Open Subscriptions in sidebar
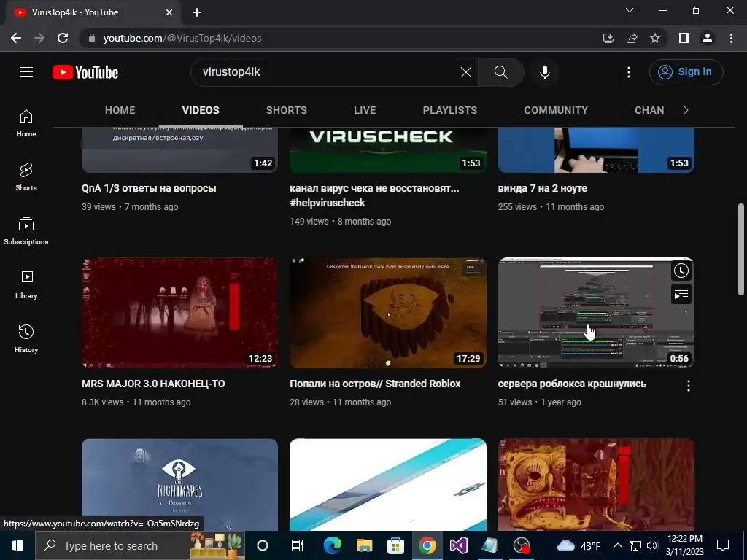 (26, 231)
